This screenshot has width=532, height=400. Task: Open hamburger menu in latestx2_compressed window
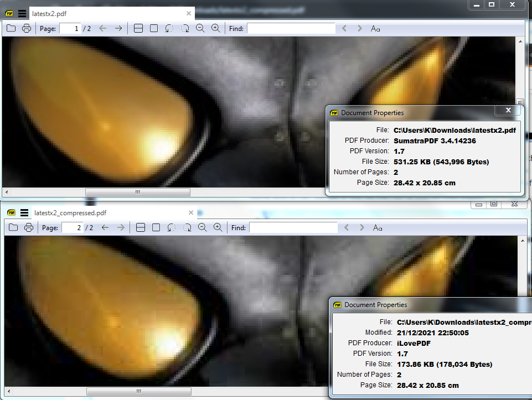click(x=24, y=212)
